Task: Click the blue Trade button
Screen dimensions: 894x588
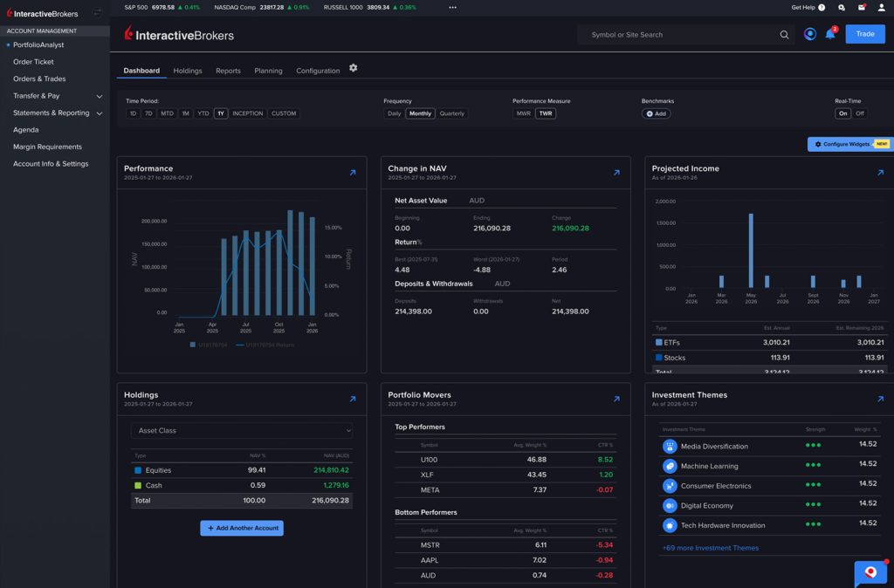Action: pyautogui.click(x=864, y=34)
